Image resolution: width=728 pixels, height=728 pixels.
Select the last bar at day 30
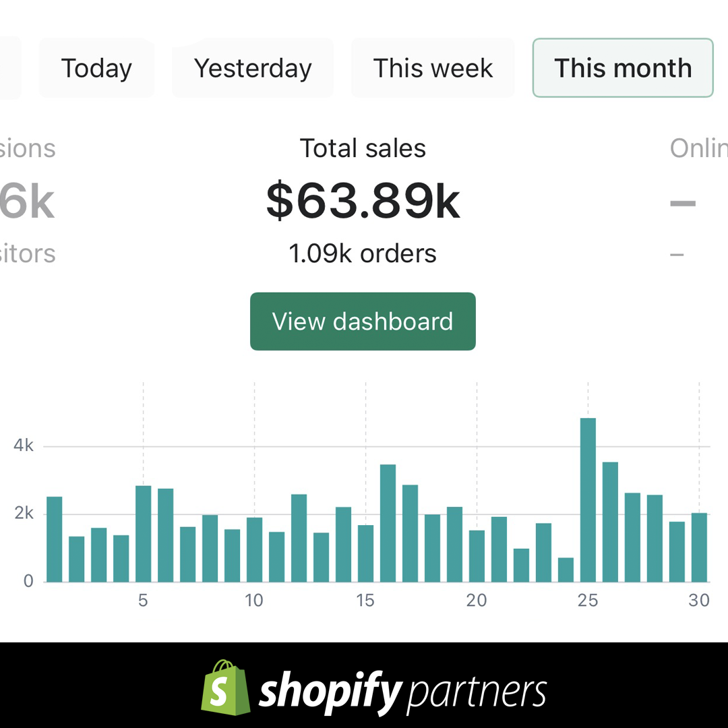coord(699,547)
